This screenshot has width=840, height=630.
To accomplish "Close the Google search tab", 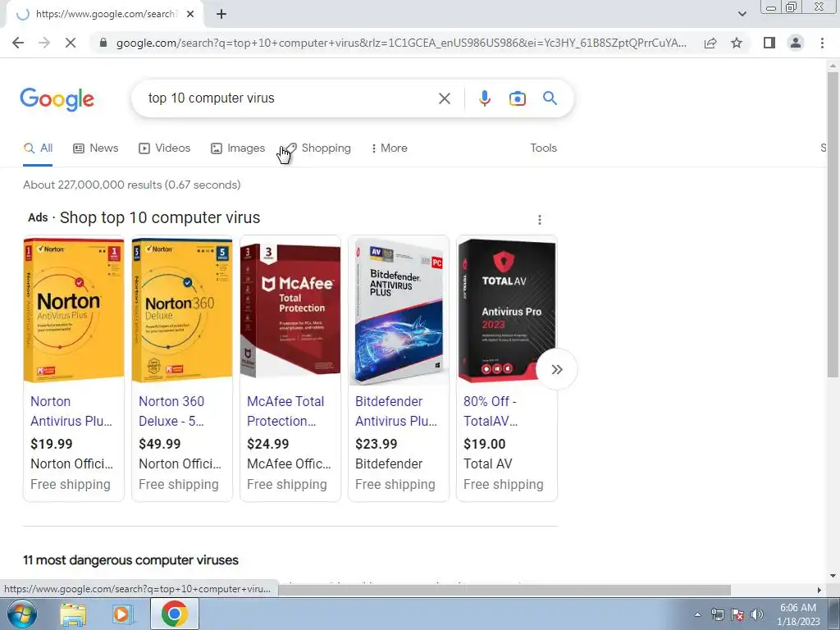I will coord(190,15).
